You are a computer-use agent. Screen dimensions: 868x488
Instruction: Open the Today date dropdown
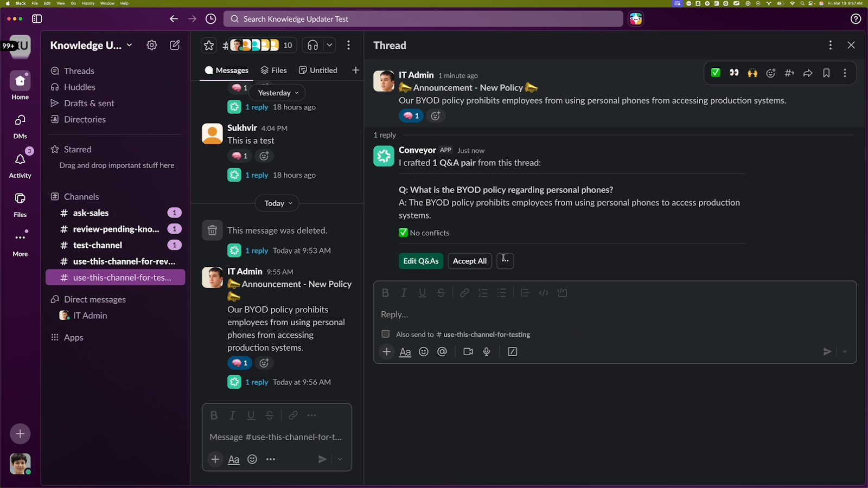pos(278,203)
